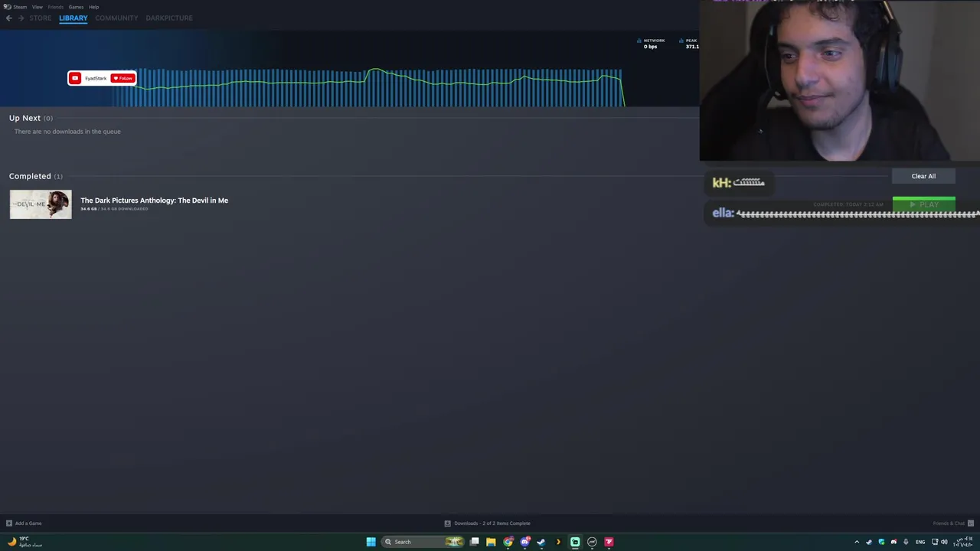Click the round dark app taskbar icon
The width and height of the screenshot is (980, 551).
[x=592, y=542]
